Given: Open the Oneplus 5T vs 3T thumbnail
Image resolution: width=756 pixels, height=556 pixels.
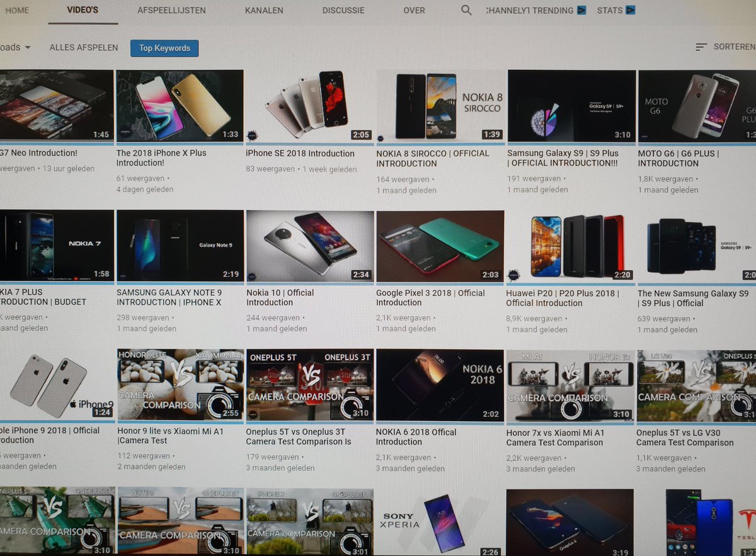Looking at the screenshot, I should coord(309,385).
